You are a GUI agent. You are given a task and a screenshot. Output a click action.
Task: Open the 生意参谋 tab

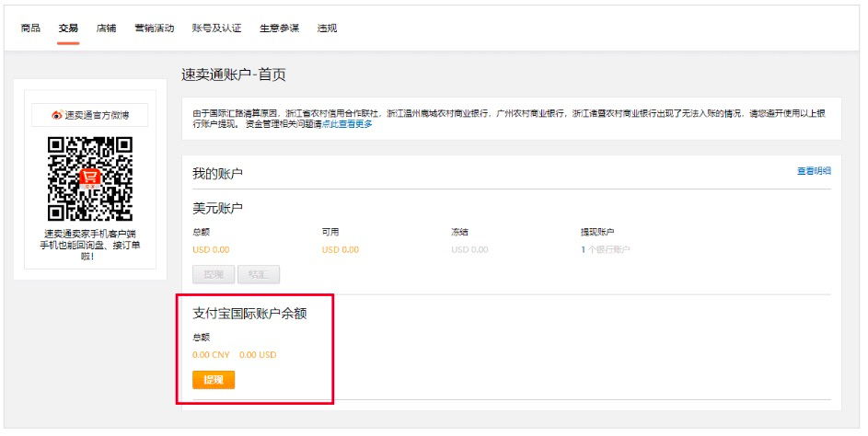coord(279,29)
